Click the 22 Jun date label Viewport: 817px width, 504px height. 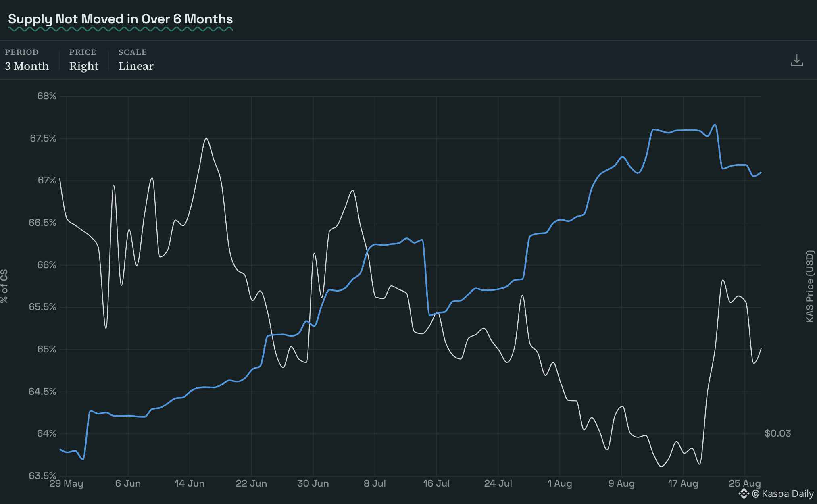[251, 483]
